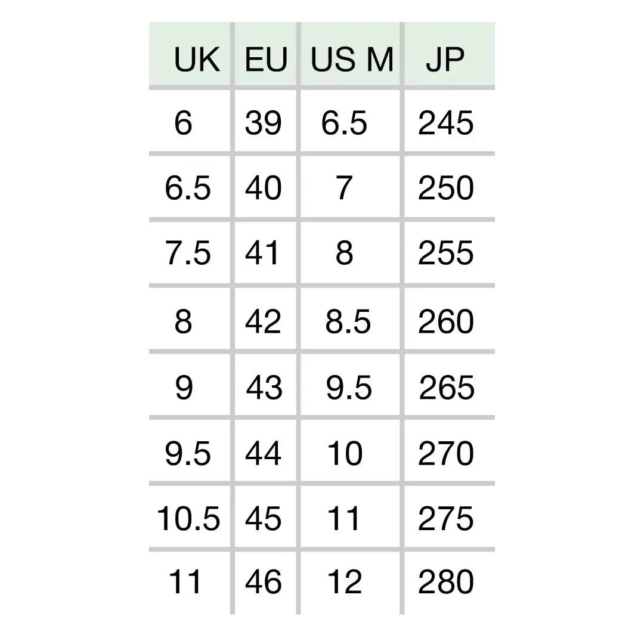Select EU size 43 cell
The width and height of the screenshot is (644, 644).
tap(264, 388)
